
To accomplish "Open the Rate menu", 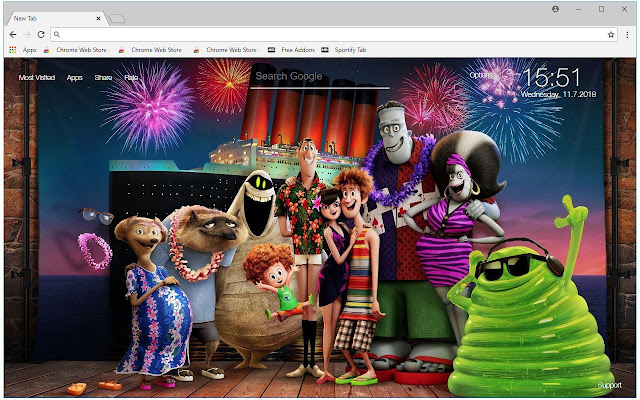I will tap(131, 78).
